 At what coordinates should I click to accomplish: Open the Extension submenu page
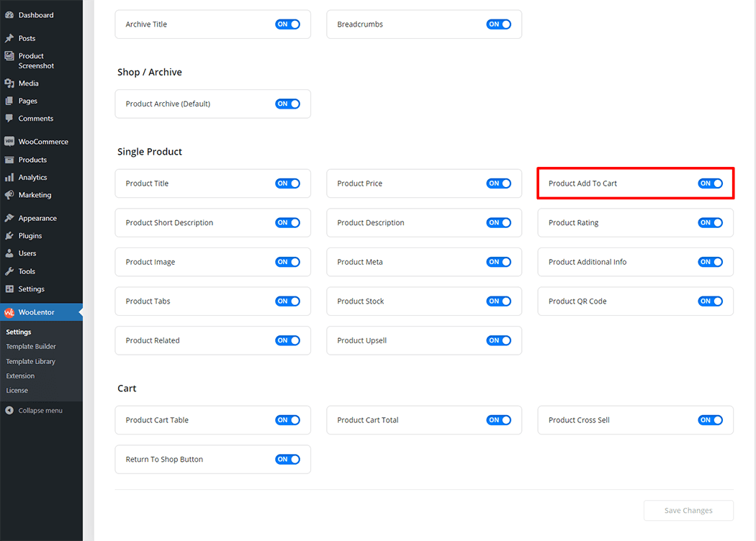(x=20, y=376)
